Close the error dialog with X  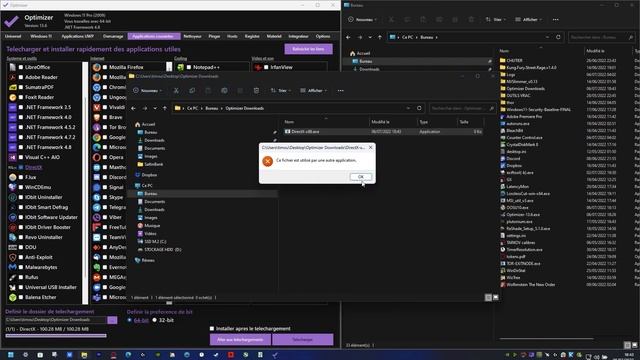tap(371, 147)
